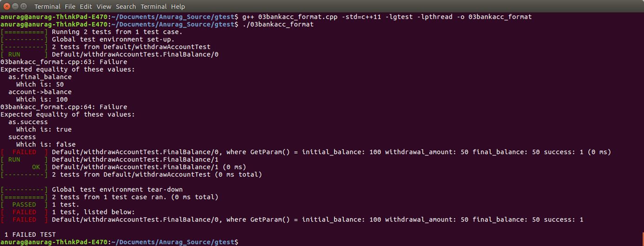
Task: Open the second Terminal menu
Action: (154, 7)
